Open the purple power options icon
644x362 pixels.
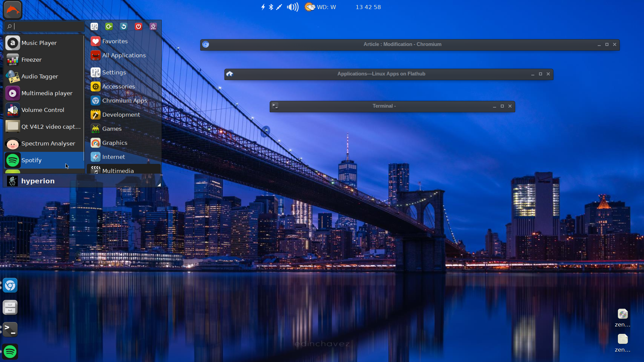pos(153,26)
